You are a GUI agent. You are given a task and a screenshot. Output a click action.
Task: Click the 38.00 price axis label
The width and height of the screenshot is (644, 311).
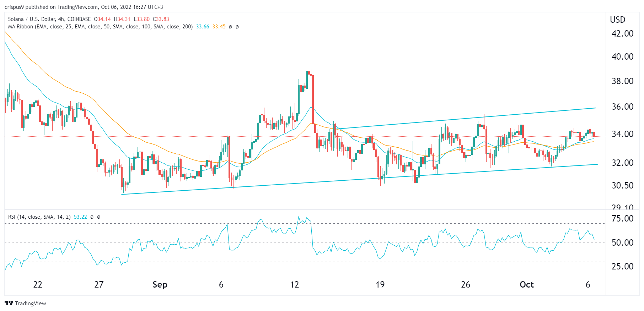(622, 81)
